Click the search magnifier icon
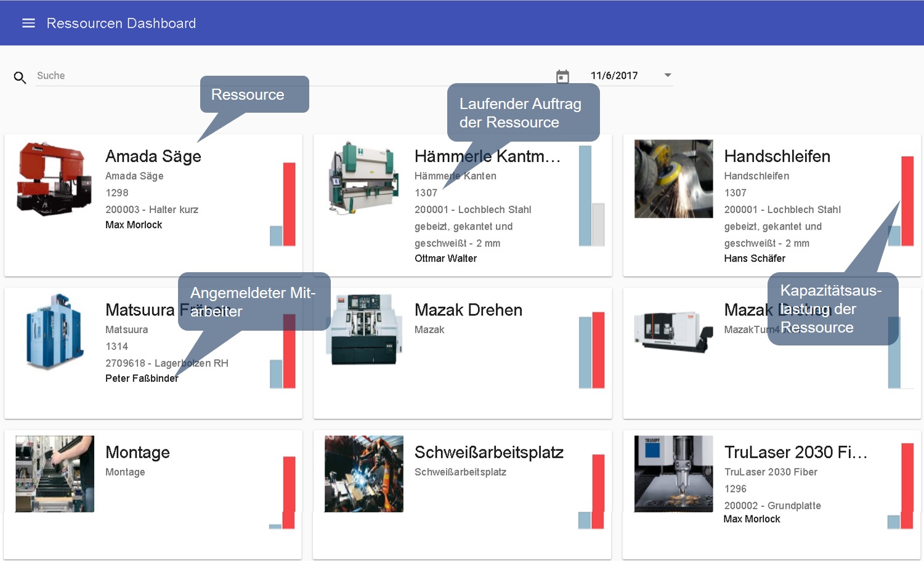Viewport: 924px width, 561px height. coord(20,78)
